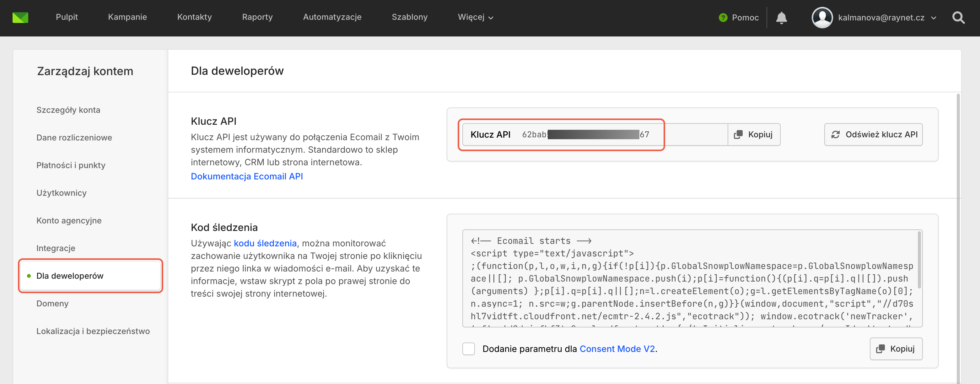
Task: Enable the Consent Mode V2 parameter checkbox
Action: click(469, 348)
